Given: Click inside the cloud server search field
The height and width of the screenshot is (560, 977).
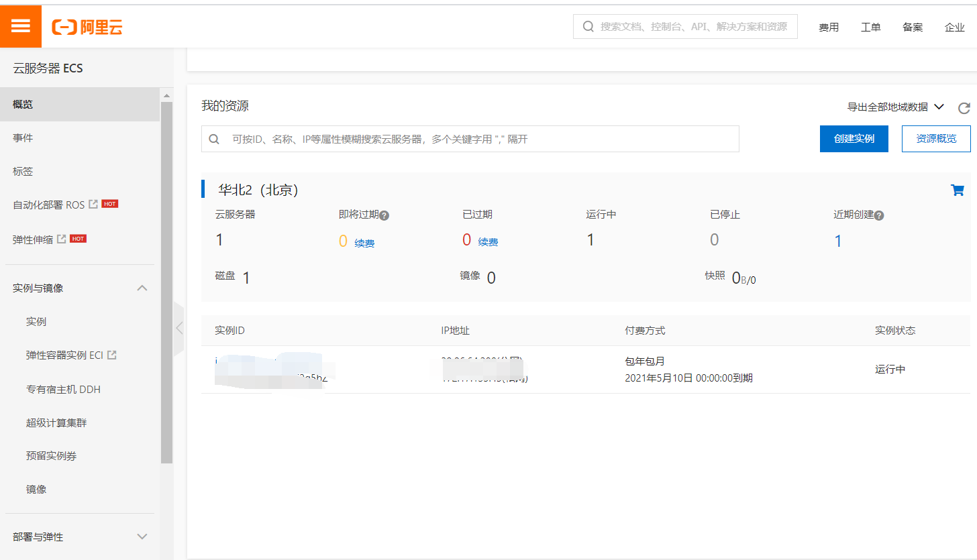Looking at the screenshot, I should click(x=470, y=139).
